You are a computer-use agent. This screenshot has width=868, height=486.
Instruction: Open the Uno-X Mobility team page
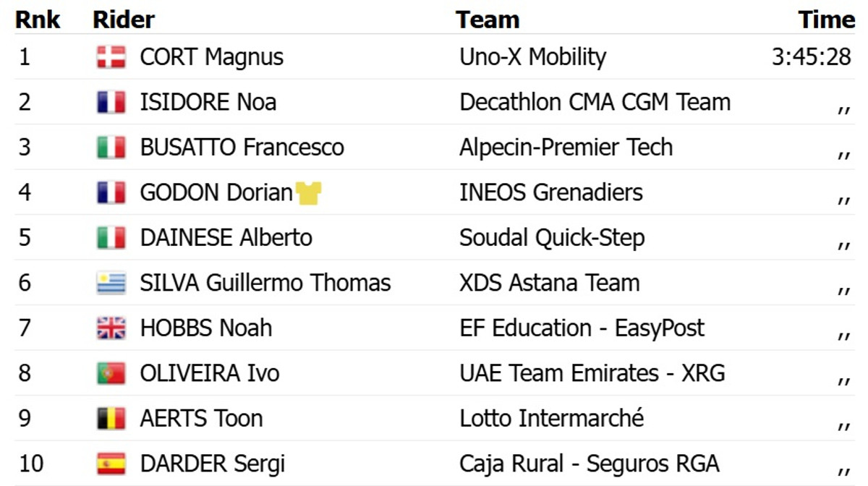tap(532, 57)
